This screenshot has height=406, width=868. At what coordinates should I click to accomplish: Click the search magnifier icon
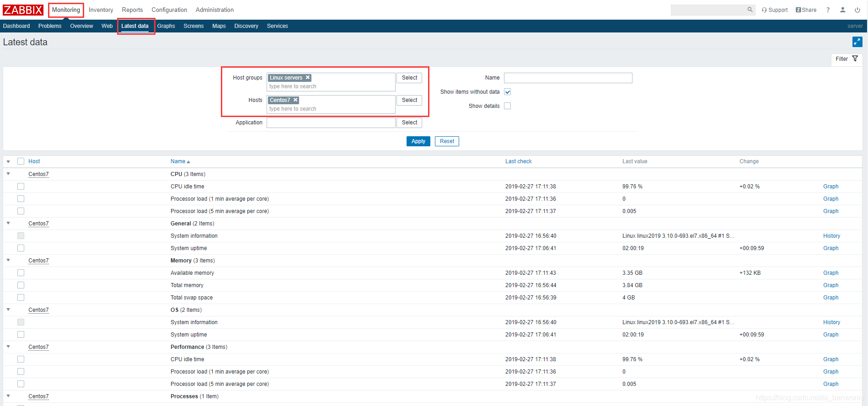click(x=750, y=10)
